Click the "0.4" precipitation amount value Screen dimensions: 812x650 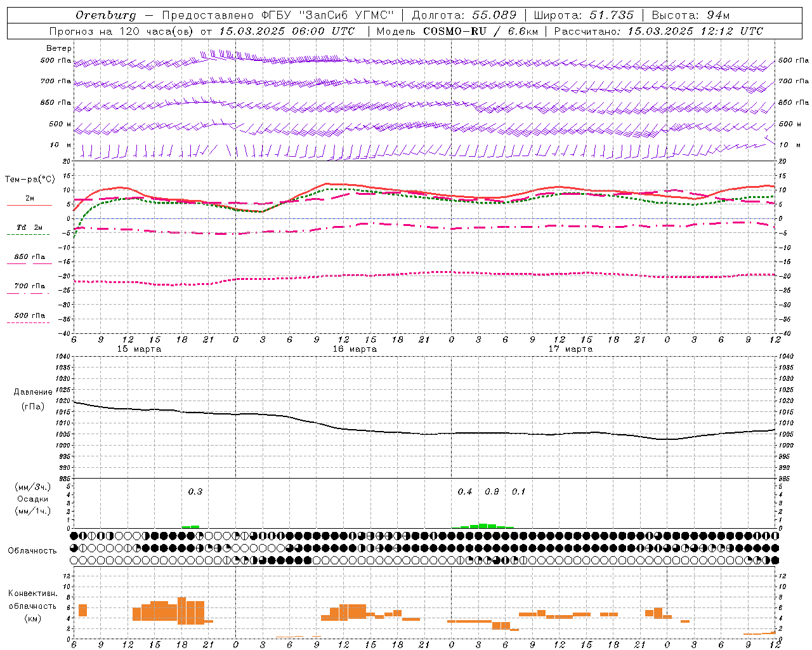[465, 491]
